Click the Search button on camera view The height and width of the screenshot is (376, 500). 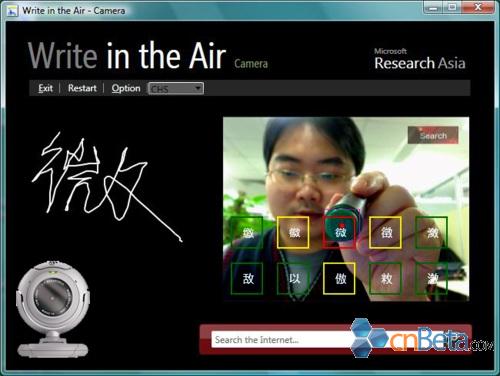[x=433, y=135]
